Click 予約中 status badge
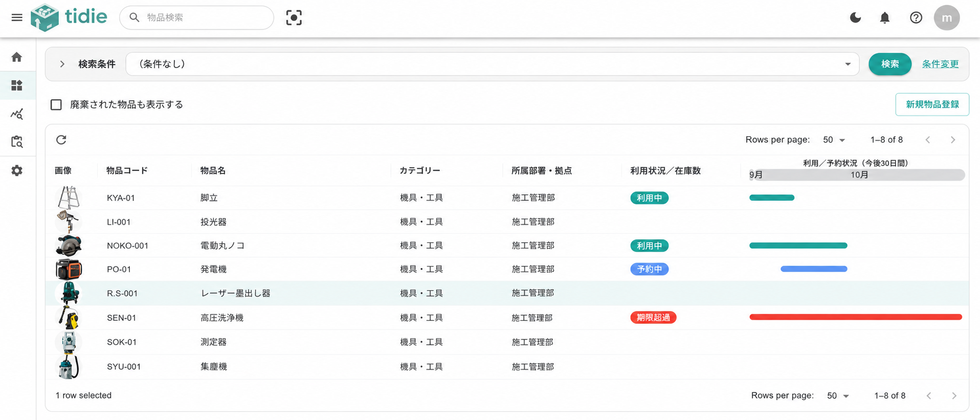The width and height of the screenshot is (980, 420). click(649, 269)
